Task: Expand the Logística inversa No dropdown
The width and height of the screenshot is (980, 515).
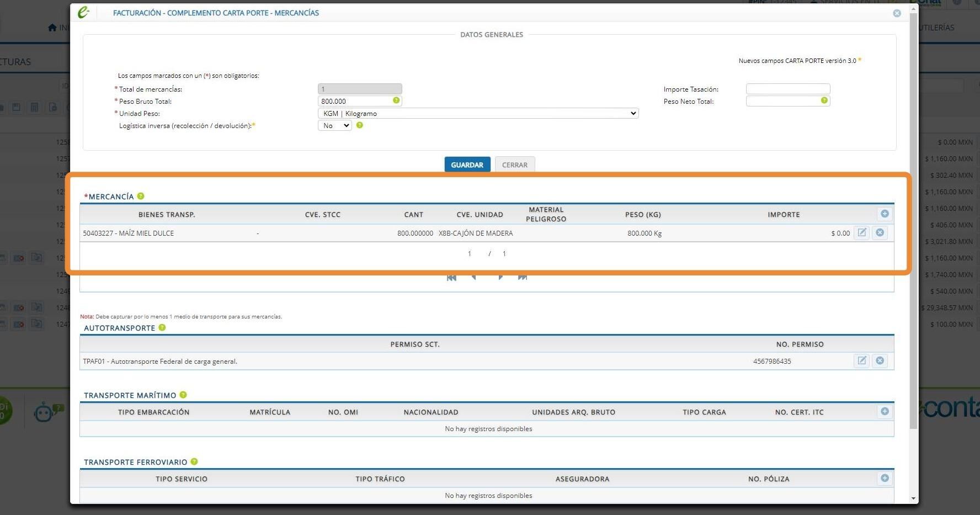Action: 335,125
